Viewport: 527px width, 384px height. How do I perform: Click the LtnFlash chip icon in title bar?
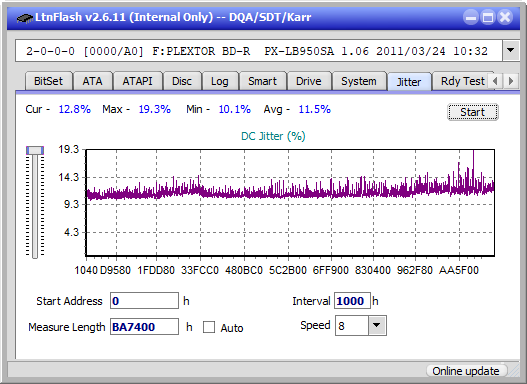(25, 17)
